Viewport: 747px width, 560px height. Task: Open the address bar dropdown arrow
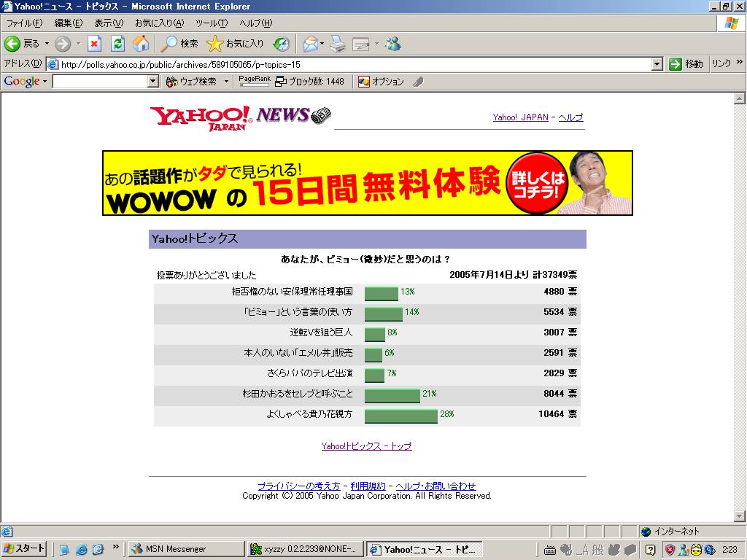click(x=657, y=64)
